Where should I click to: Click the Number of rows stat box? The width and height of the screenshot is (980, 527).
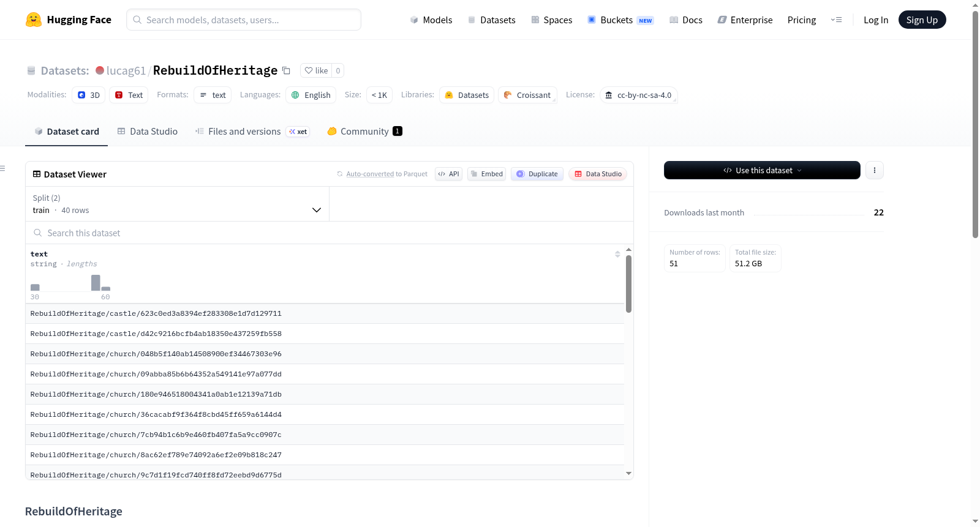695,258
